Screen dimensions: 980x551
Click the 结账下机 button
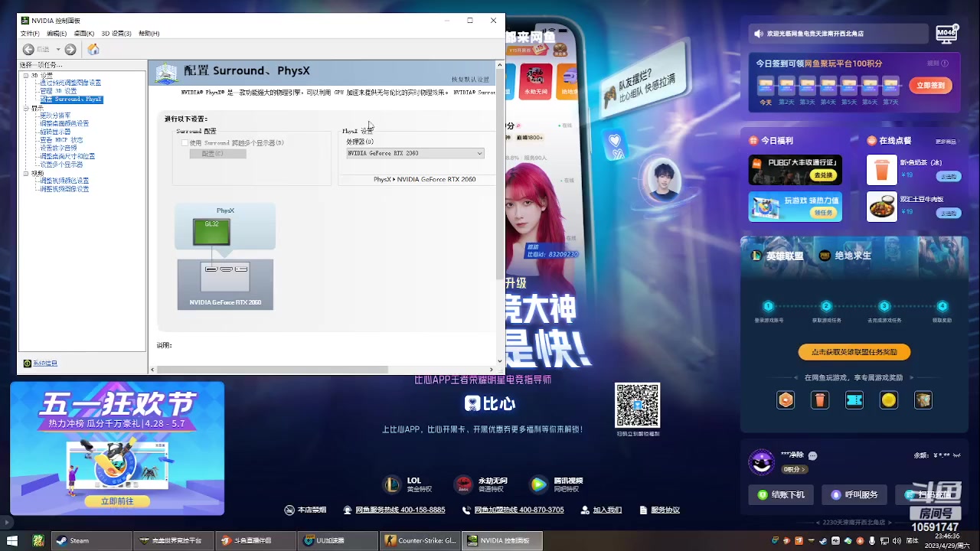tap(781, 494)
